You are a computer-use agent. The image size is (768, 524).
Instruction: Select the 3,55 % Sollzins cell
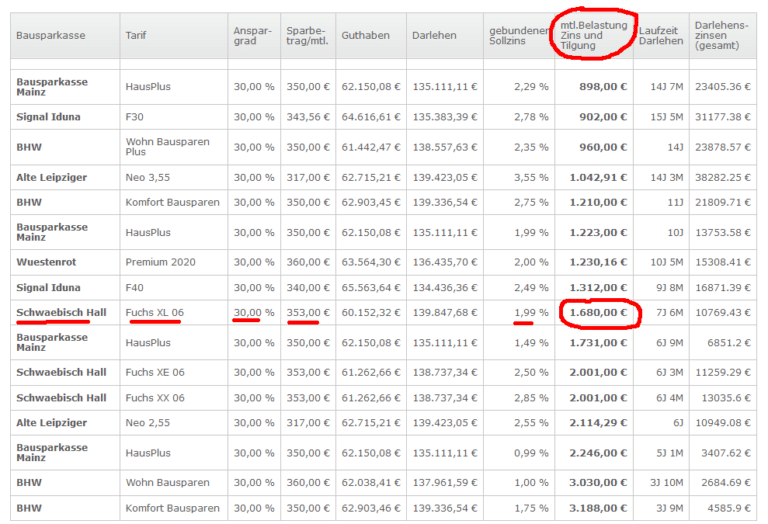coord(531,177)
